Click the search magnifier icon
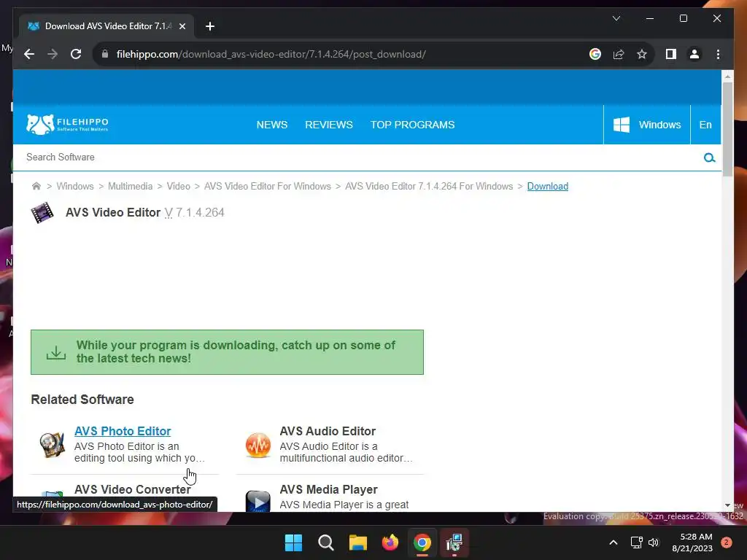 [709, 157]
